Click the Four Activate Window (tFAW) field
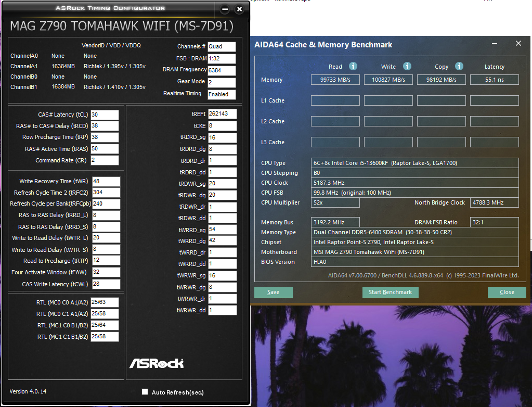This screenshot has width=532, height=407. point(106,272)
